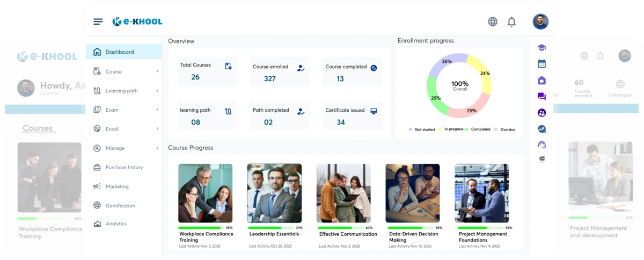Expand the Exam submenu arrow
The image size is (644, 260).
[157, 110]
